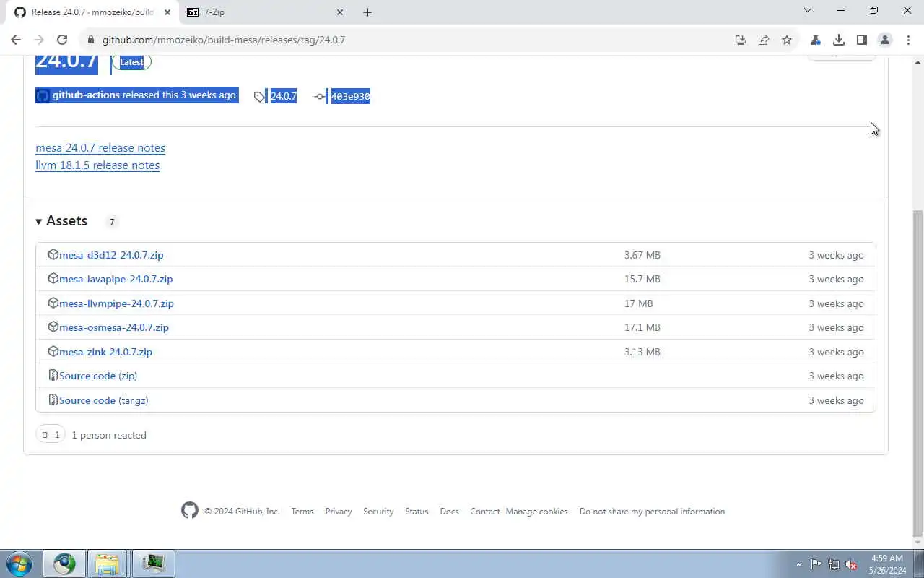
Task: Download mesa-osmesa-24.0.7.zip
Action: (114, 327)
